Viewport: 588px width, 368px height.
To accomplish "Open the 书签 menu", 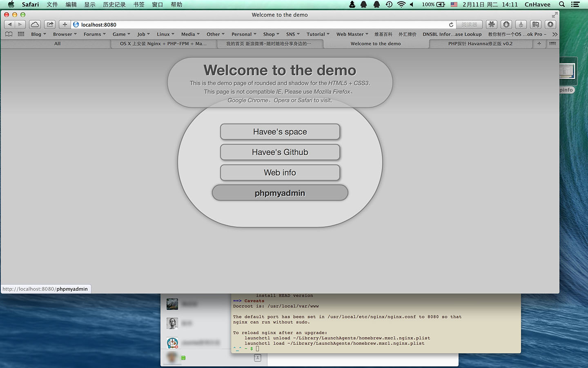I will 139,4.
